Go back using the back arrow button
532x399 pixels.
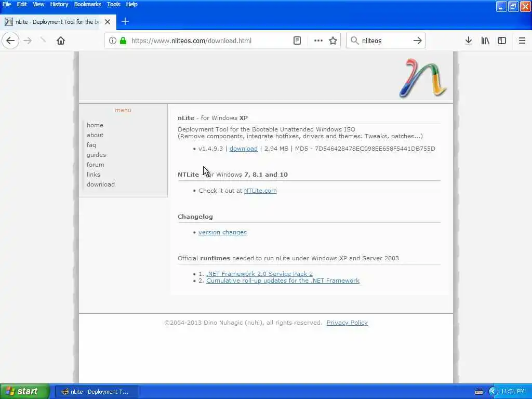coord(10,41)
